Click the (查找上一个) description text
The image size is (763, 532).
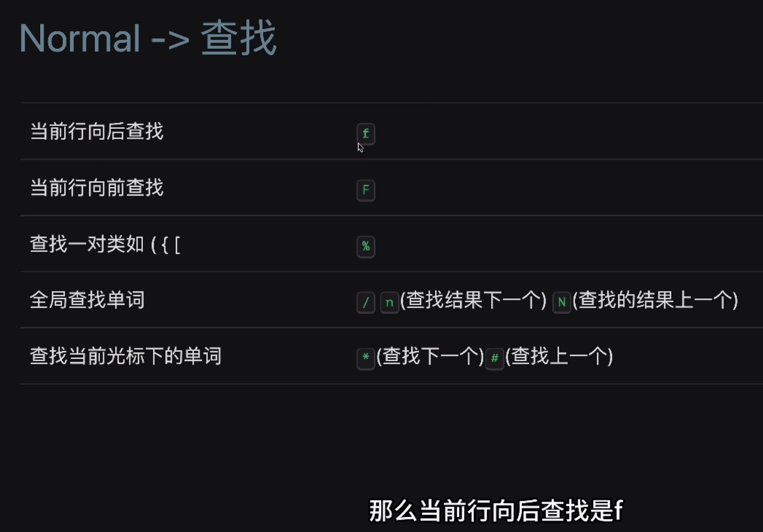pyautogui.click(x=559, y=356)
